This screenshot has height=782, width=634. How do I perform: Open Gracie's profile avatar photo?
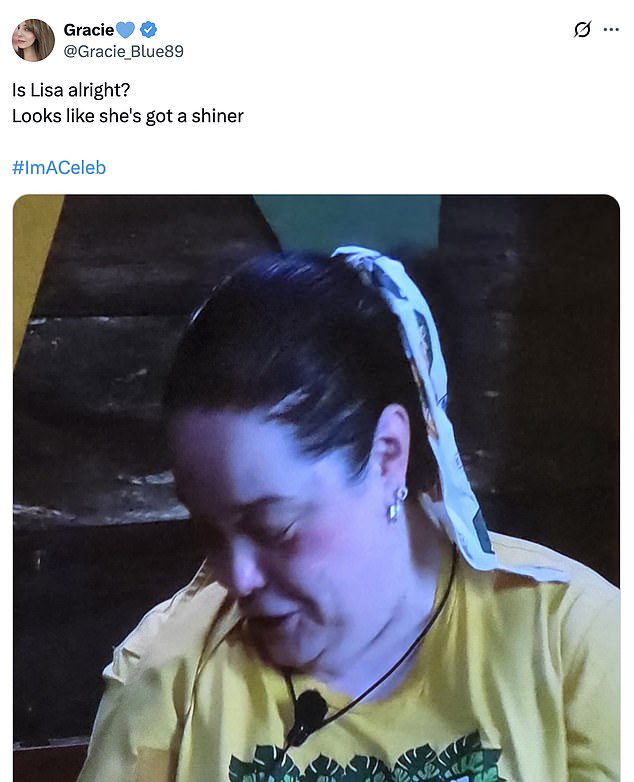(33, 40)
